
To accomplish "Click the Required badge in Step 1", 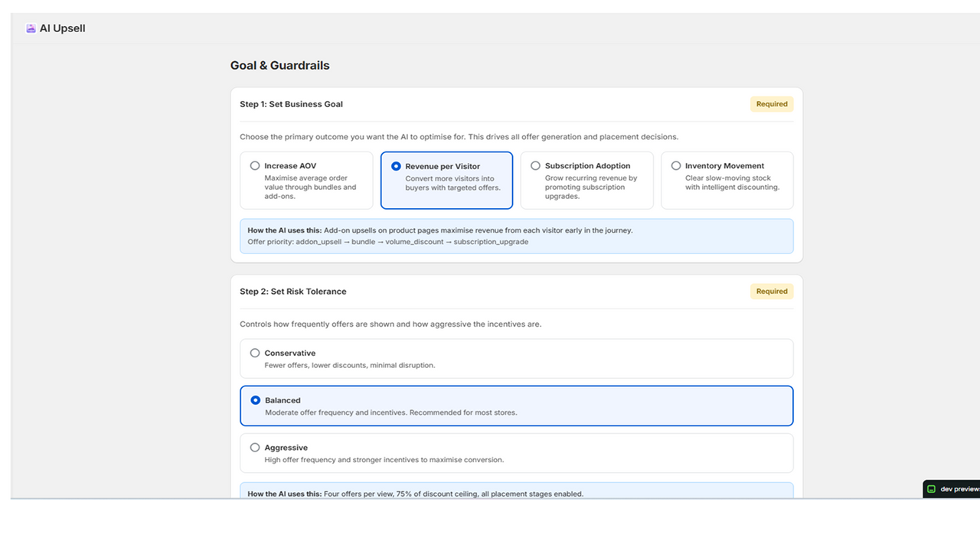I will 772,104.
